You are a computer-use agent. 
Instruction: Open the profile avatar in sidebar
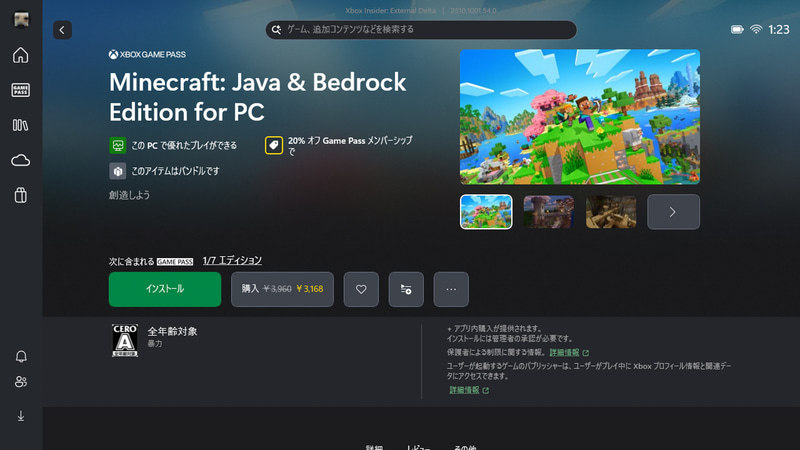coord(21,19)
